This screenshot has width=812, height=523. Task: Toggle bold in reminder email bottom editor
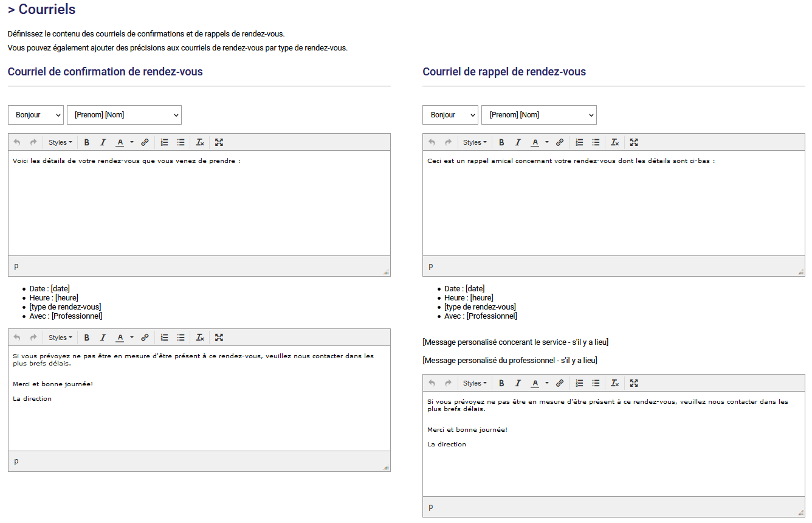coord(501,383)
